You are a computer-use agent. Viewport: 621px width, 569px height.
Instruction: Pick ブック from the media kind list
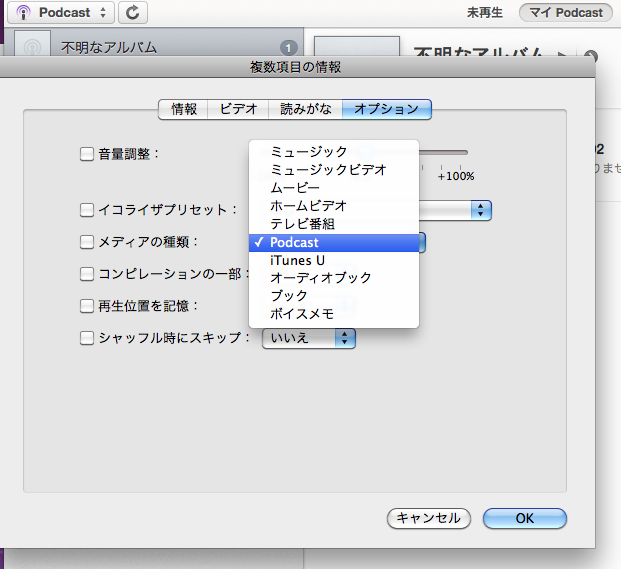pos(334,296)
